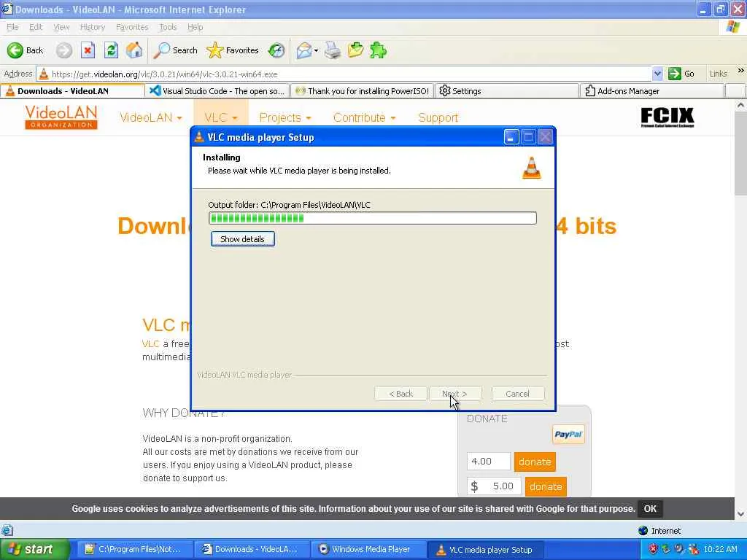747x560 pixels.
Task: Click the 4.00 donation amount field
Action: 488,462
